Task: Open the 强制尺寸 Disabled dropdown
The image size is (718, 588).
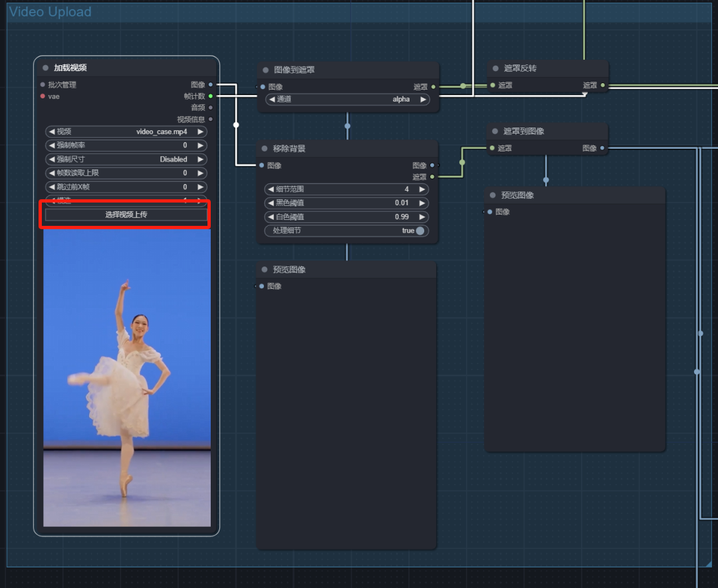Action: pos(126,159)
